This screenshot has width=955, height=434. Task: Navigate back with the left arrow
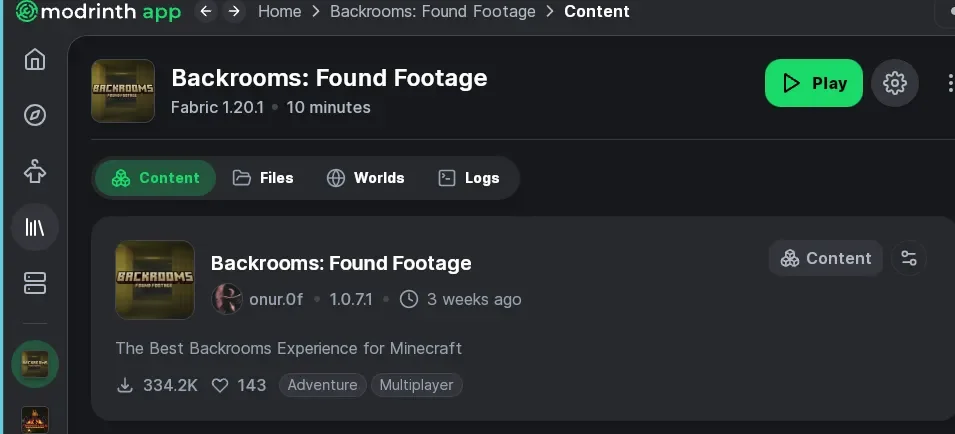pyautogui.click(x=206, y=12)
